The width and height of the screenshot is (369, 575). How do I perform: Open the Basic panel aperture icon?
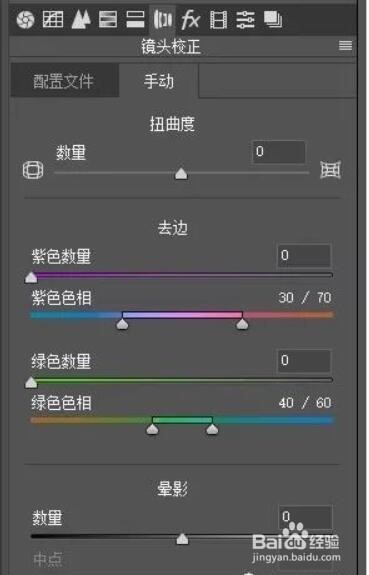point(26,19)
